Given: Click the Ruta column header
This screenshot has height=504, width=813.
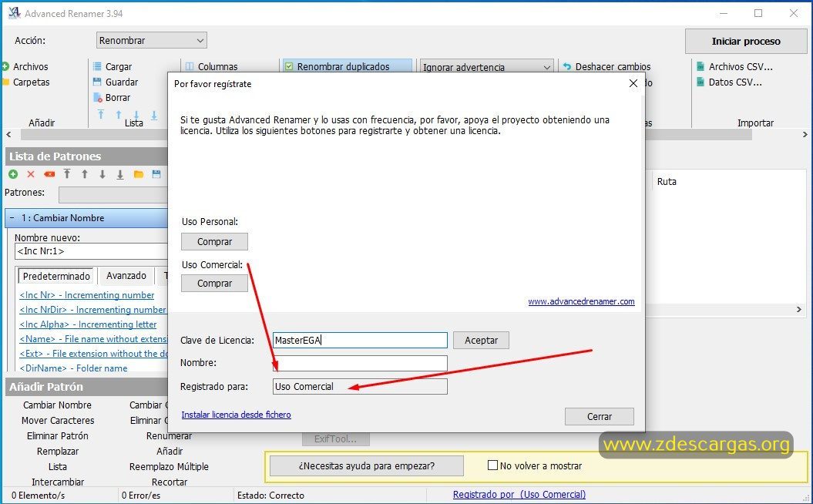Looking at the screenshot, I should point(667,181).
